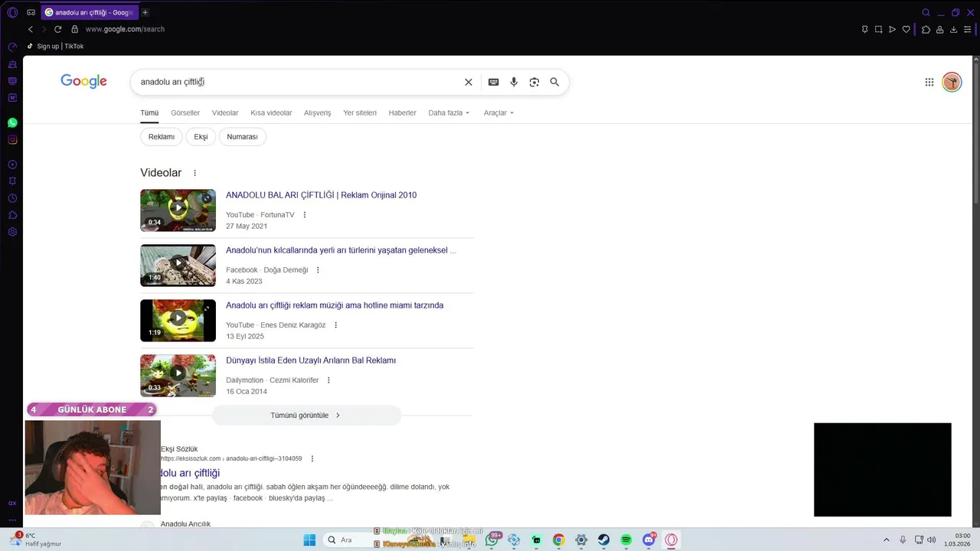Open the Windows Start menu
Screen dimensions: 980x551
click(309, 540)
